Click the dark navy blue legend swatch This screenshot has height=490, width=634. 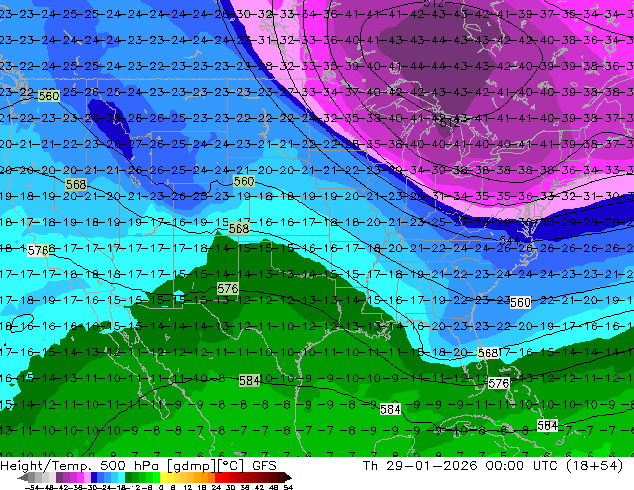click(94, 477)
